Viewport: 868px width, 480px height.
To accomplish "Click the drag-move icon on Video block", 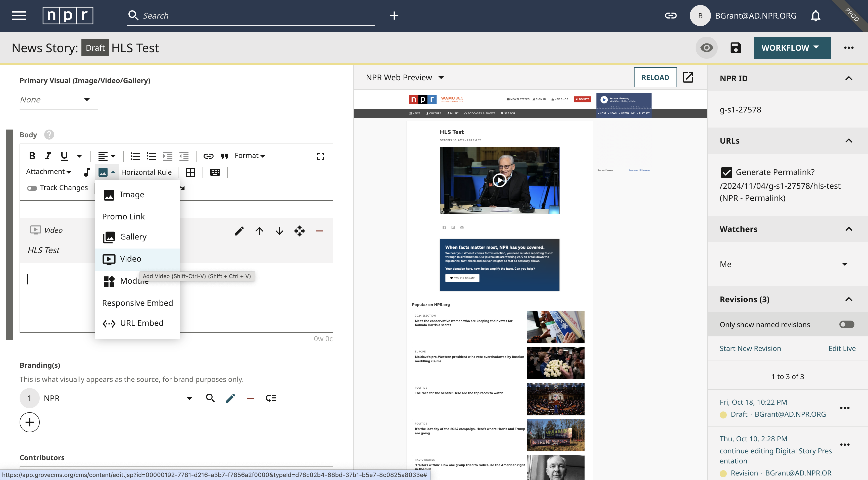I will pos(299,231).
